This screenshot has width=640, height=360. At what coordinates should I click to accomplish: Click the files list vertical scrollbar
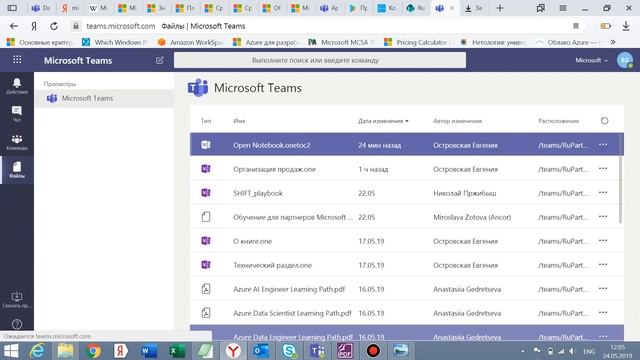point(621,178)
